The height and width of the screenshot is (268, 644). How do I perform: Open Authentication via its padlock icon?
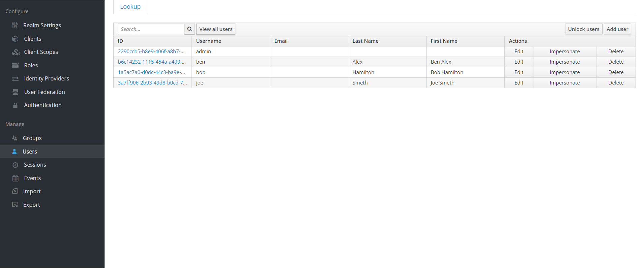click(15, 105)
